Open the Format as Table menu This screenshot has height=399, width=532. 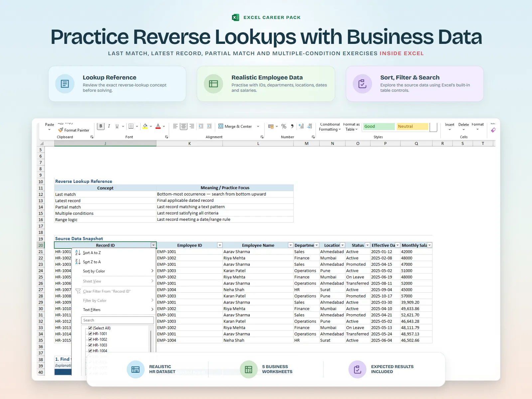coord(351,127)
